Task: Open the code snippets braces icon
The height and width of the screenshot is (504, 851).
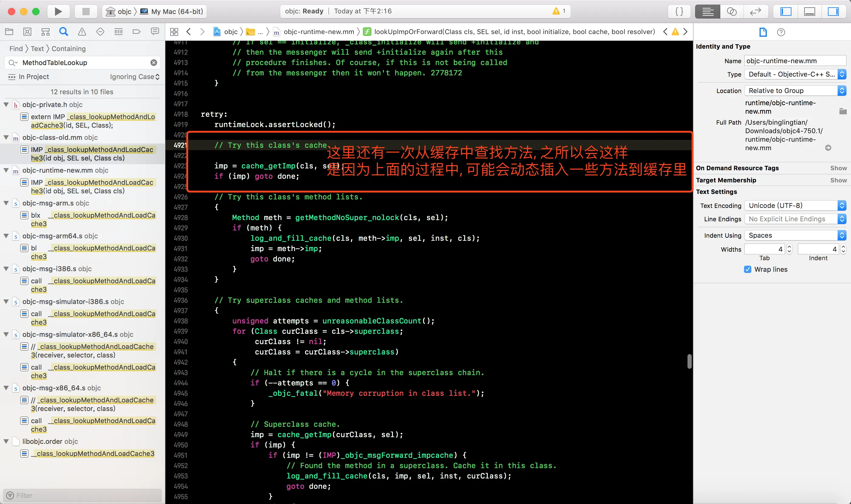Action: tap(679, 11)
